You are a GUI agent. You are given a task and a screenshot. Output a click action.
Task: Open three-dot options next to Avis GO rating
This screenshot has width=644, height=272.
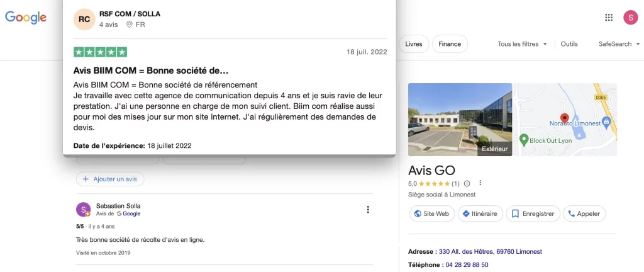coord(480,183)
